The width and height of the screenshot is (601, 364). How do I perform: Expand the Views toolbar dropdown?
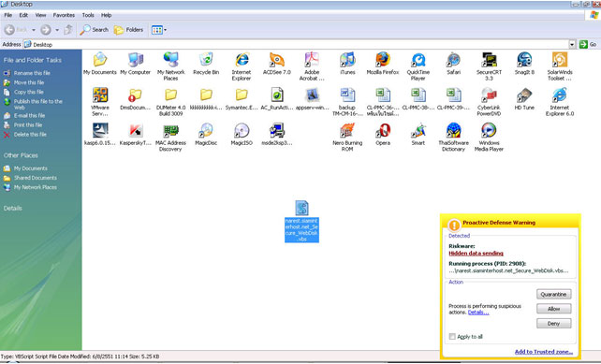point(165,30)
